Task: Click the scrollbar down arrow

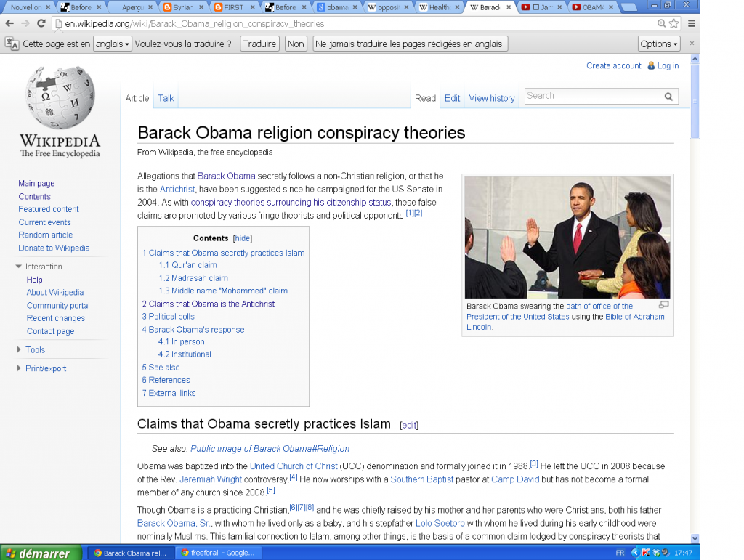Action: (695, 538)
